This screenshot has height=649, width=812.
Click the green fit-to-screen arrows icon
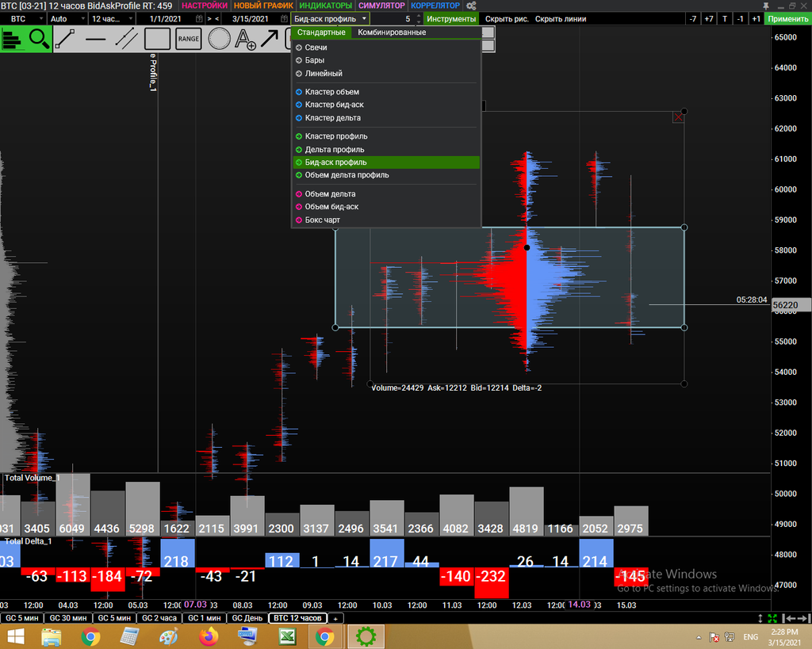pos(772,618)
